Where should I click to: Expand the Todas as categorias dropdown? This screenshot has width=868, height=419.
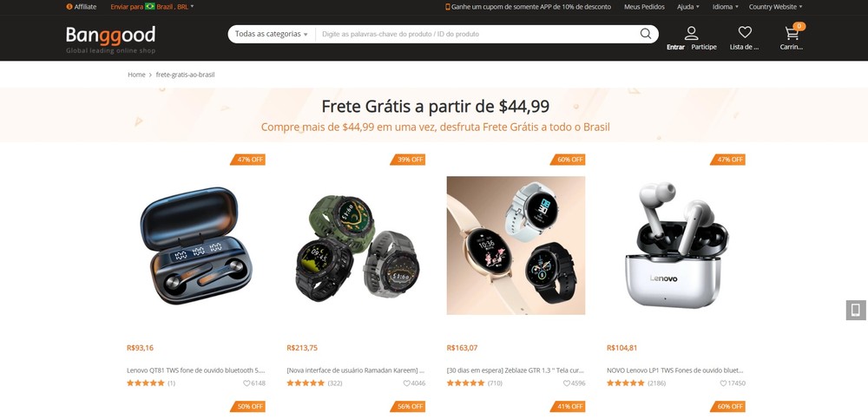(x=271, y=34)
